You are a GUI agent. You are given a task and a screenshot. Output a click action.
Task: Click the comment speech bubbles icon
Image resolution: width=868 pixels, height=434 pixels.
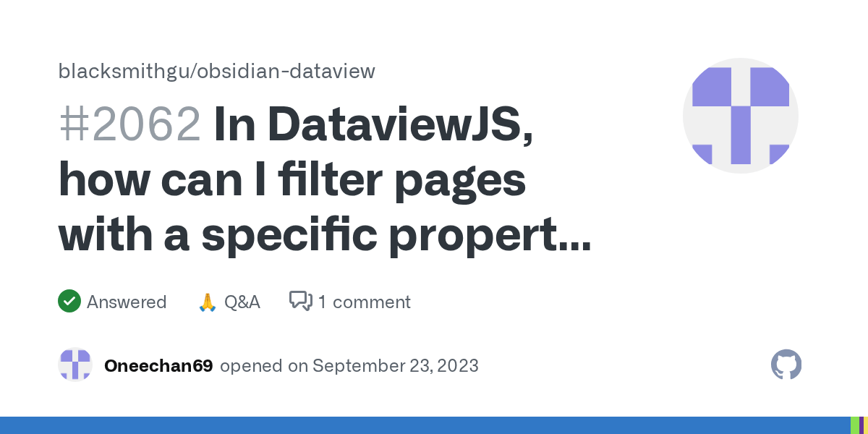(300, 301)
